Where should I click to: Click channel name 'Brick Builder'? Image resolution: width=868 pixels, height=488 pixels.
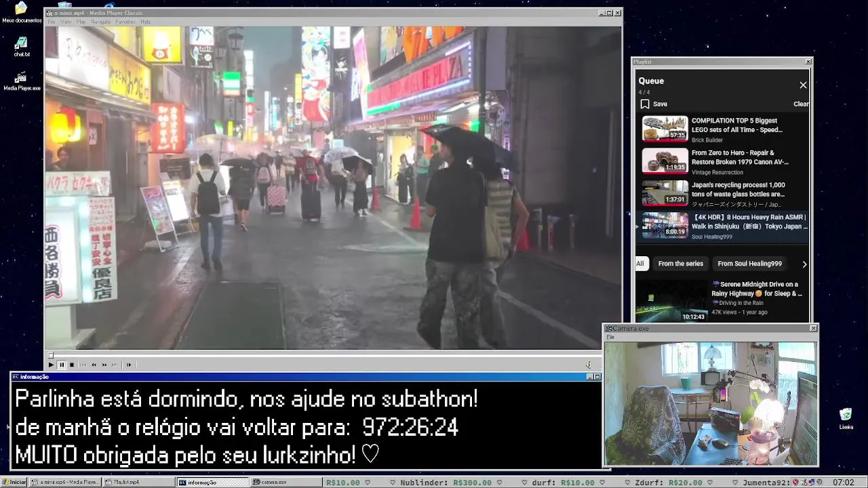point(707,140)
